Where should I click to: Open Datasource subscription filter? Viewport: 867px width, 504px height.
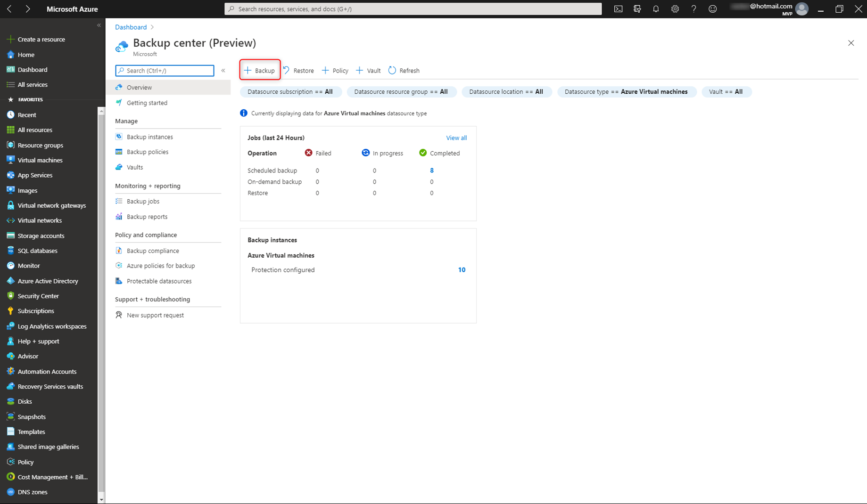click(x=290, y=92)
